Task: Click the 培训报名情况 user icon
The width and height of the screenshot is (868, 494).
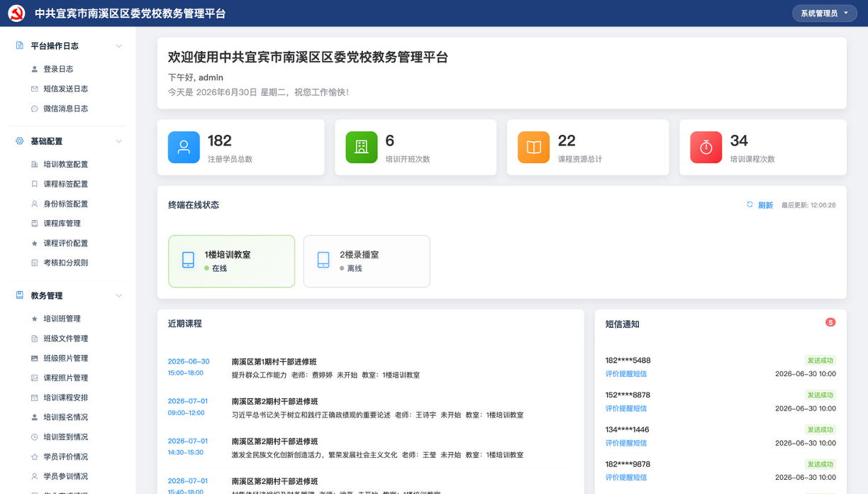Action: pyautogui.click(x=35, y=417)
